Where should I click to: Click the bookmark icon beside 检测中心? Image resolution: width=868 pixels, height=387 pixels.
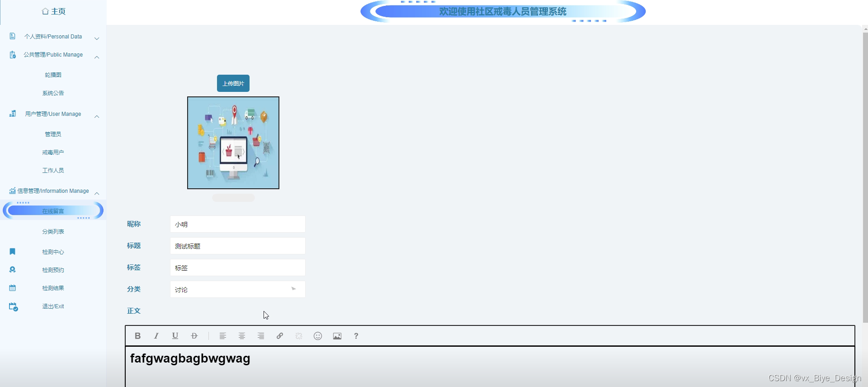point(13,252)
